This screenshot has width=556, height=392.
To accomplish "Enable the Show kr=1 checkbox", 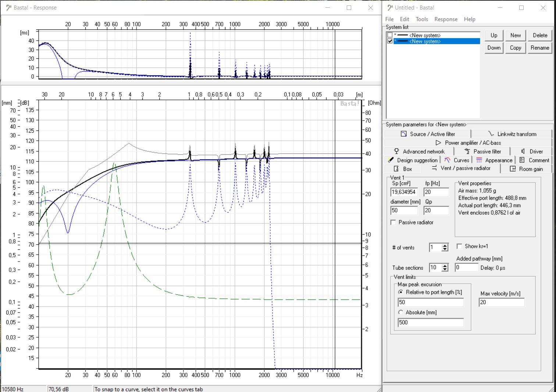I will [459, 246].
